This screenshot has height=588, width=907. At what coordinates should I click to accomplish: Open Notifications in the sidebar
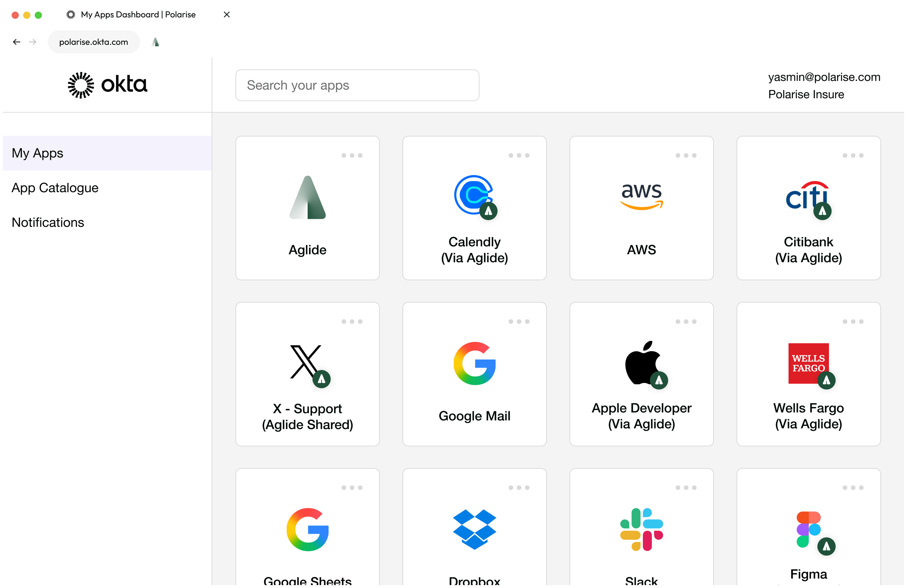pos(107,223)
